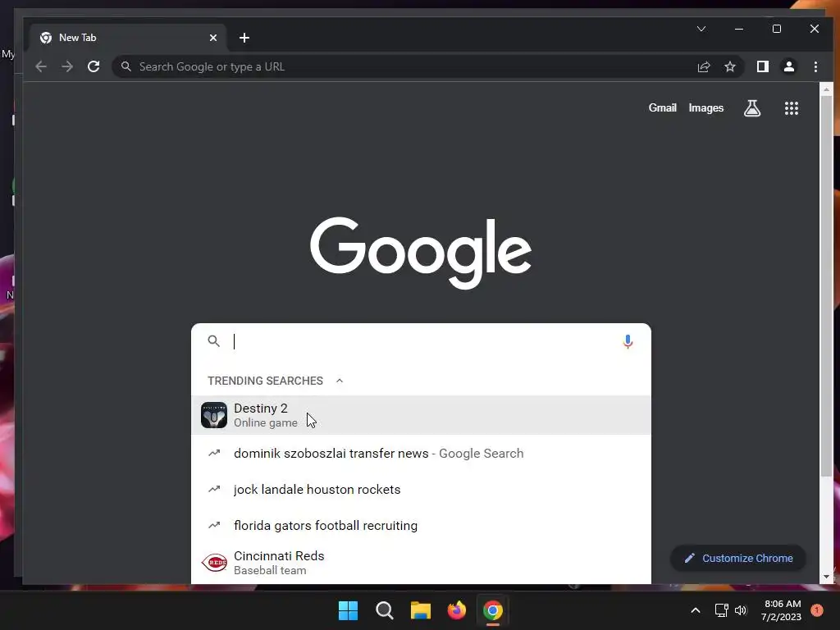Image resolution: width=840 pixels, height=630 pixels.
Task: Click the Cincinnati Reds logo thumbnail
Action: point(214,563)
